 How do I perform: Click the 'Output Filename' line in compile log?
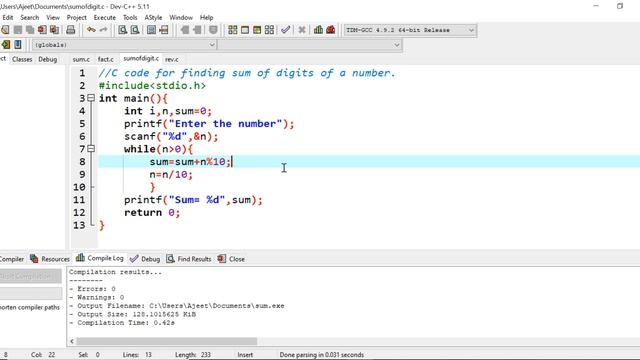[x=177, y=306]
